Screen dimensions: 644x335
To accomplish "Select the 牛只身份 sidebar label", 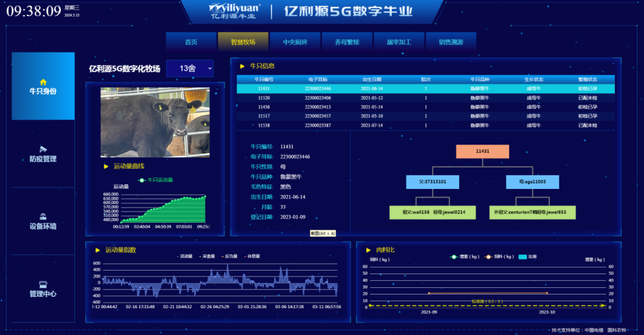I will click(x=43, y=91).
